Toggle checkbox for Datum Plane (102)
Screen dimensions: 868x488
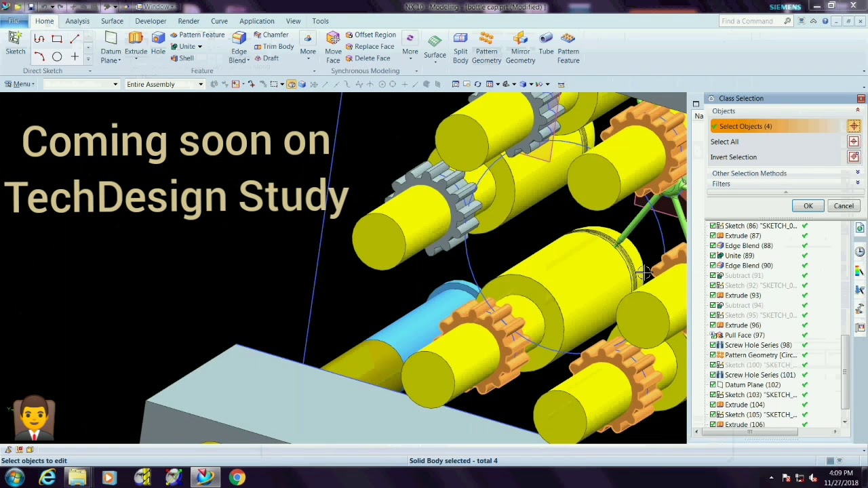pos(713,385)
